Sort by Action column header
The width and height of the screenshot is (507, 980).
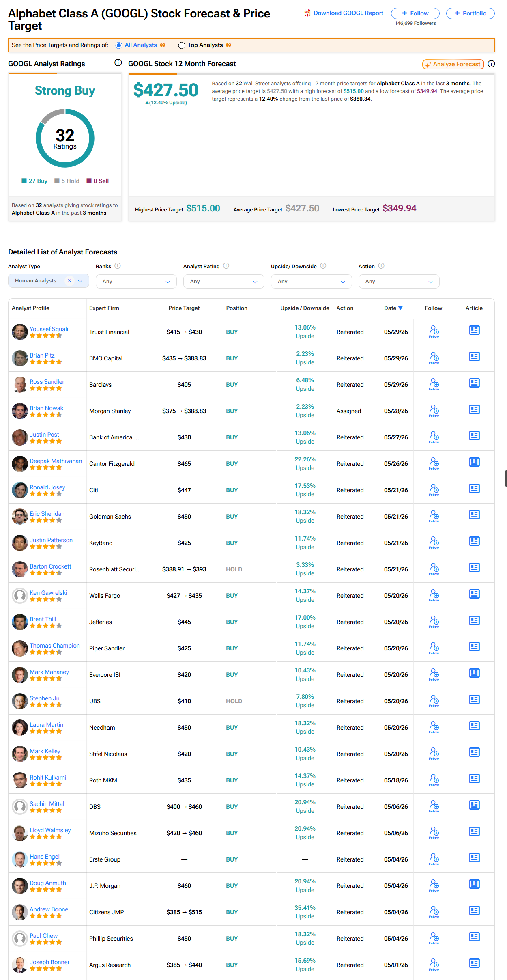click(345, 308)
